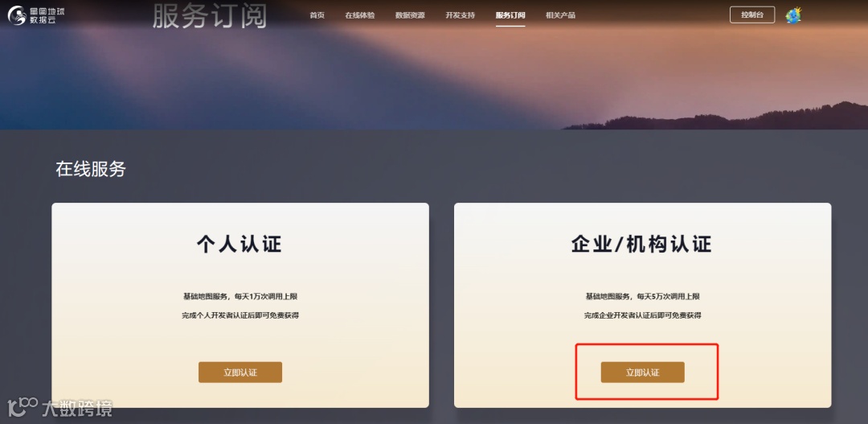Viewport: 868px width, 424px height.
Task: Open 相关产品 navigation item
Action: coord(560,15)
